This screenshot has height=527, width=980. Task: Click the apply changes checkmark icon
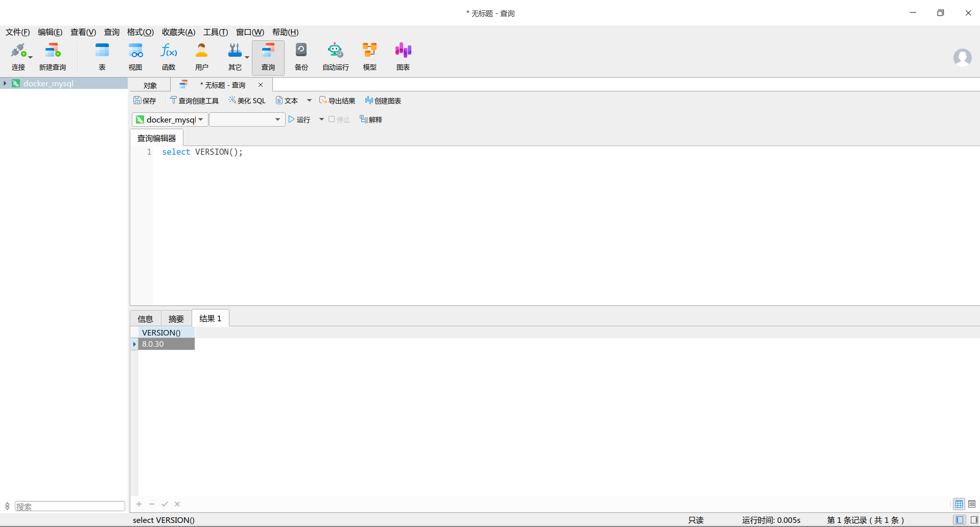165,504
